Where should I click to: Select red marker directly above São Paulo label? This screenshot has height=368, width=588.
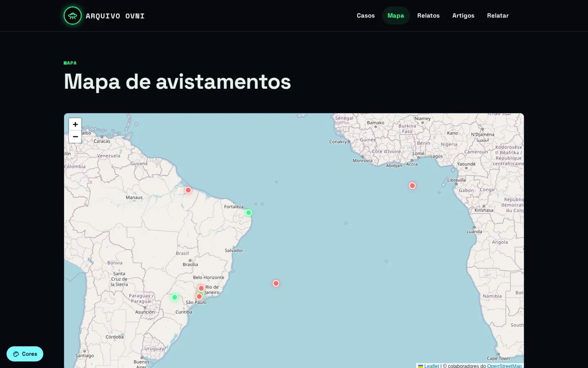(x=199, y=296)
